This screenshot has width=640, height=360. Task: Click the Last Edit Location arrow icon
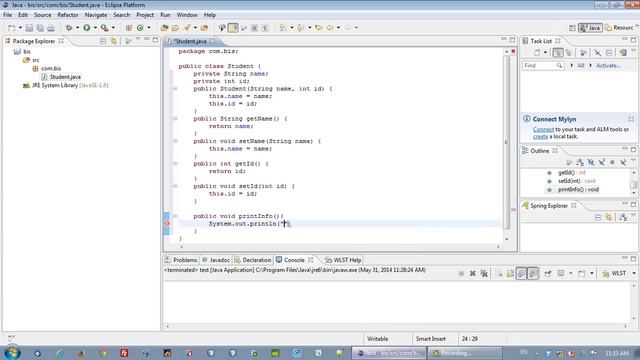[x=319, y=28]
